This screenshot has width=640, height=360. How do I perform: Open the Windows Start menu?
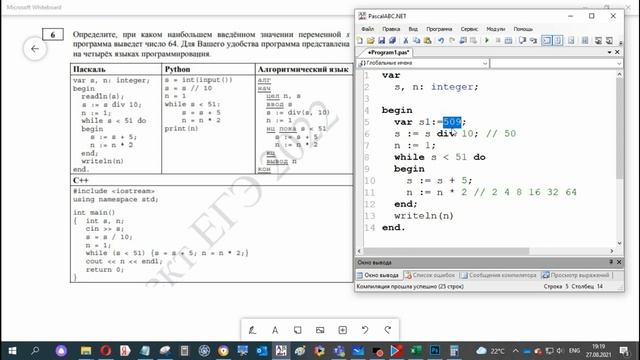pyautogui.click(x=12, y=351)
